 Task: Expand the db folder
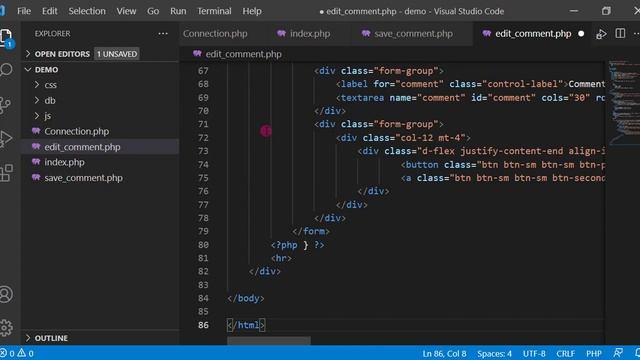(x=50, y=100)
